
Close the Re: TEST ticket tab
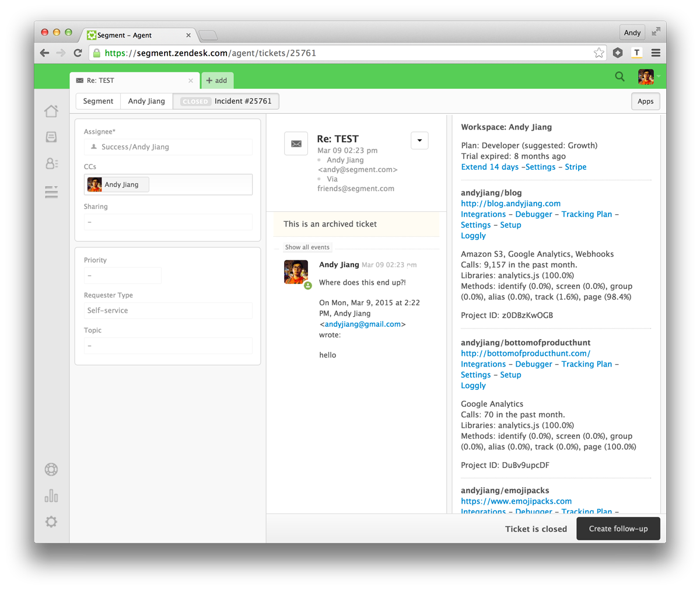pos(191,81)
